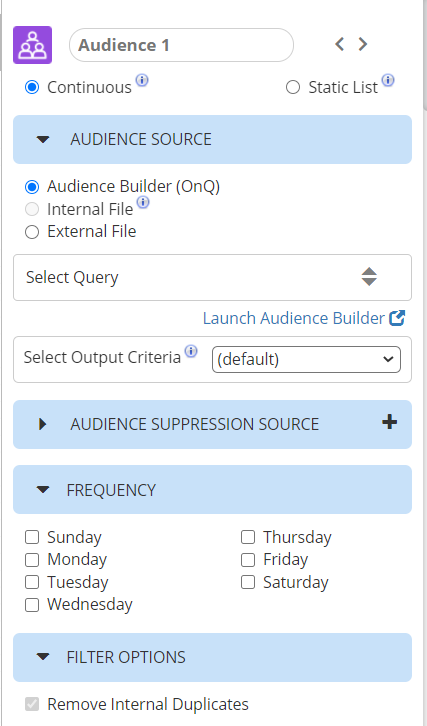Go to next item with right chevron
Screen dimensions: 427x726
click(363, 44)
